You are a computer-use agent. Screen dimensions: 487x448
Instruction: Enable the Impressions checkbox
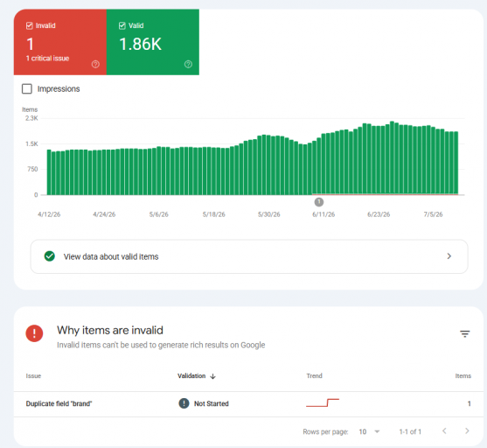point(27,88)
